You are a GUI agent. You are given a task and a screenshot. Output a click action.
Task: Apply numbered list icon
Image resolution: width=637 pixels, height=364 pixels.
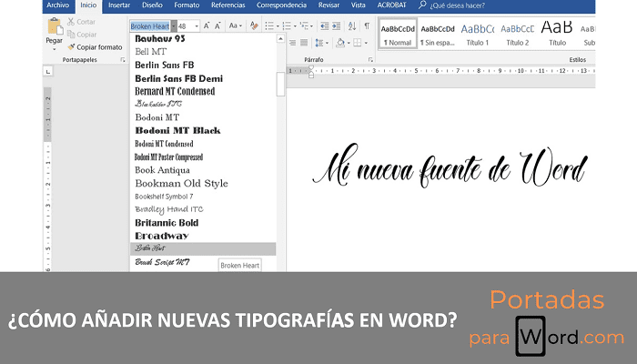click(x=287, y=26)
